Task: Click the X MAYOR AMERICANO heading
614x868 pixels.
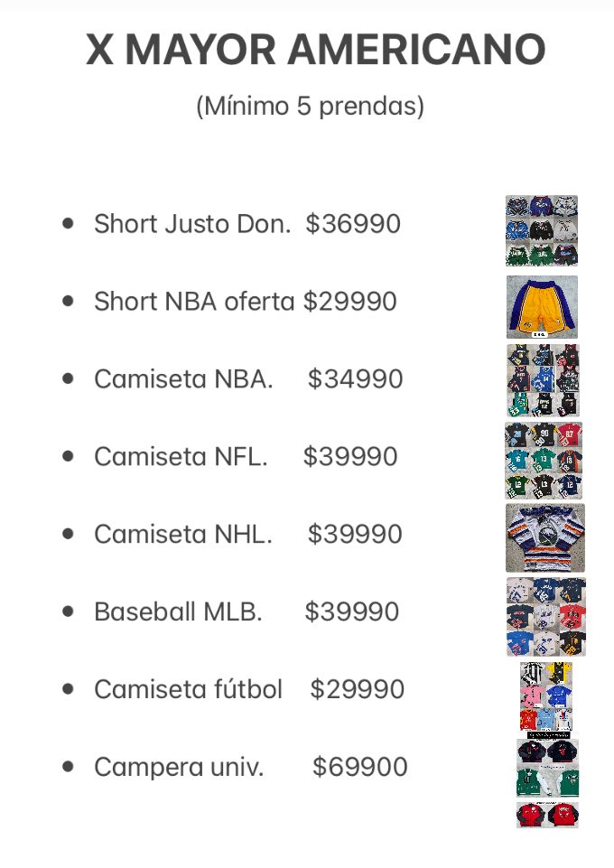Action: pyautogui.click(x=315, y=50)
